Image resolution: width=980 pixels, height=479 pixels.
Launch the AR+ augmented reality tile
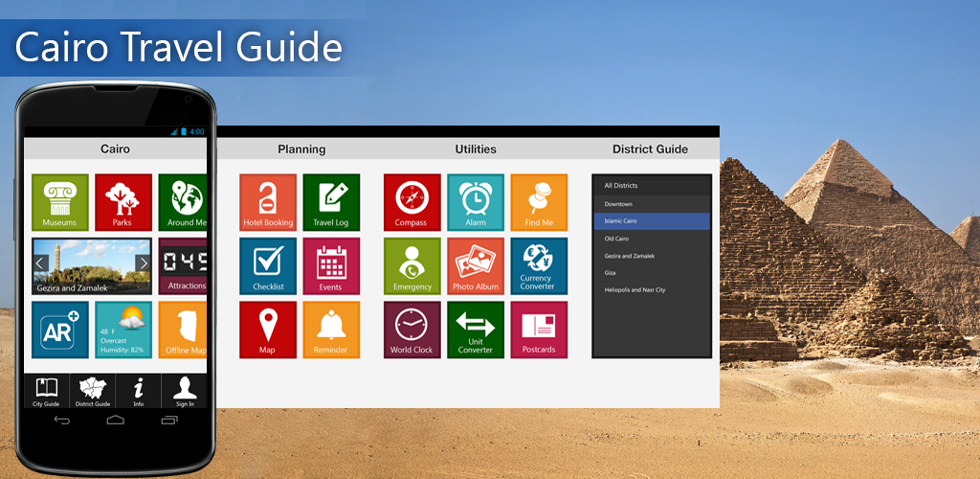[x=60, y=331]
